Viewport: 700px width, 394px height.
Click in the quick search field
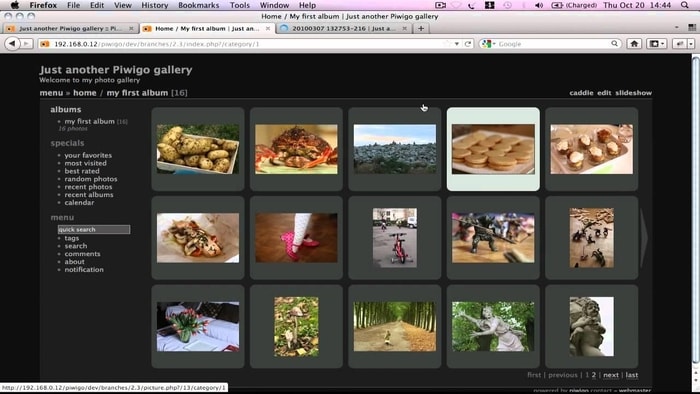tap(94, 229)
